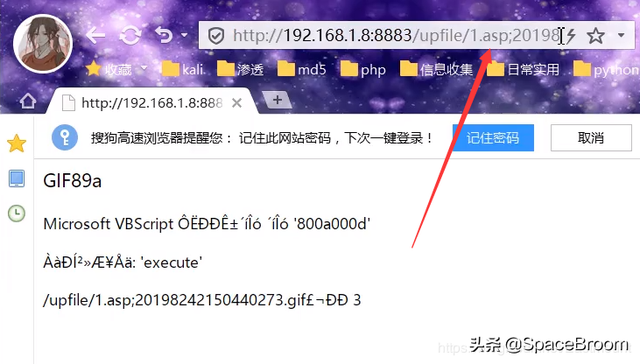Click sidebar blue tablet icon
The width and height of the screenshot is (640, 364).
click(17, 179)
